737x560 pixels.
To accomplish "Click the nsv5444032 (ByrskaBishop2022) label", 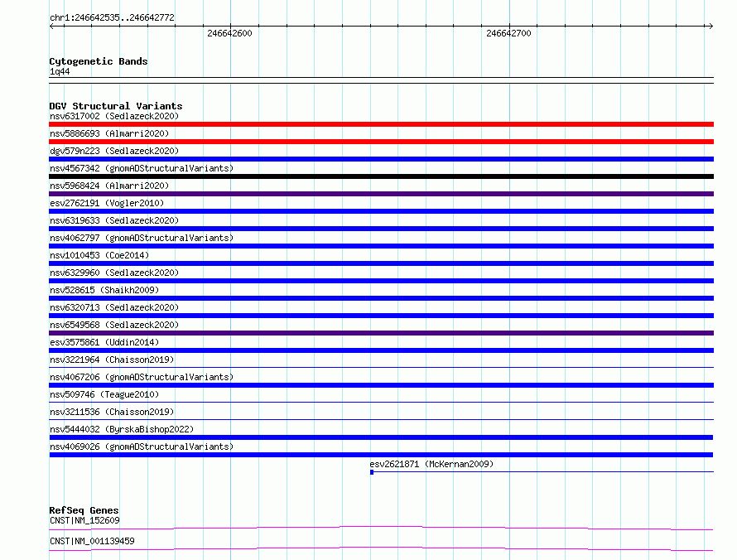I will tap(122, 429).
